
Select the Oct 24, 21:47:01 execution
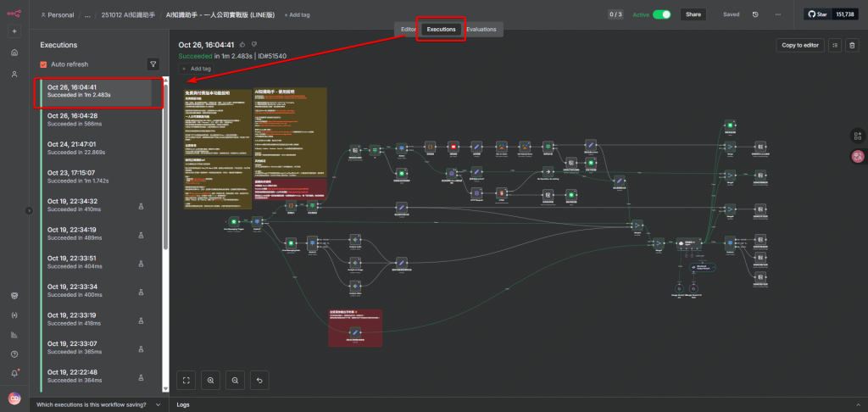pos(93,148)
